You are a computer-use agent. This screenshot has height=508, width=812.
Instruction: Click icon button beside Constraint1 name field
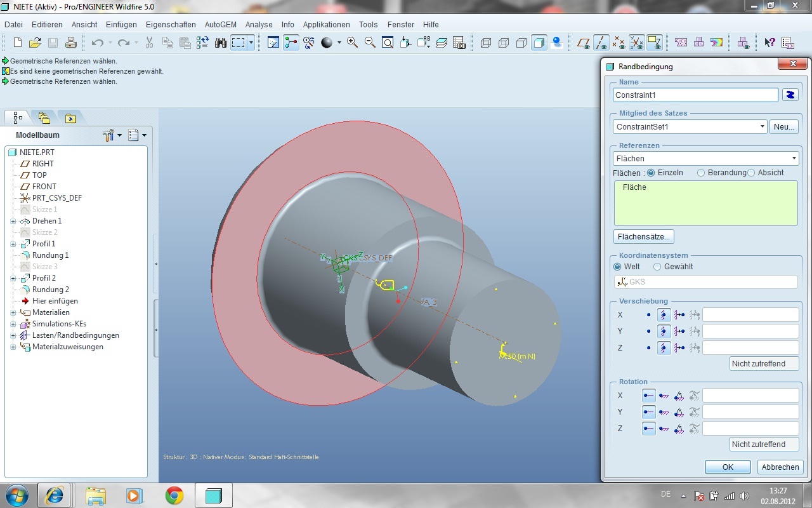pos(790,95)
